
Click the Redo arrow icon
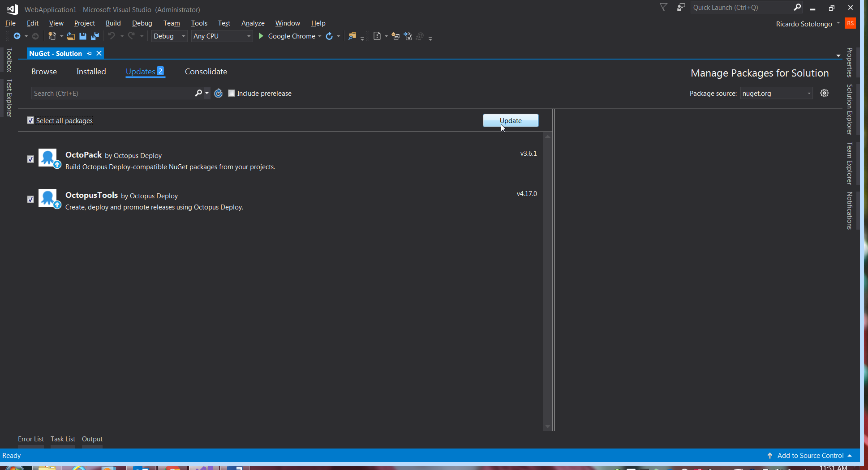coord(131,36)
